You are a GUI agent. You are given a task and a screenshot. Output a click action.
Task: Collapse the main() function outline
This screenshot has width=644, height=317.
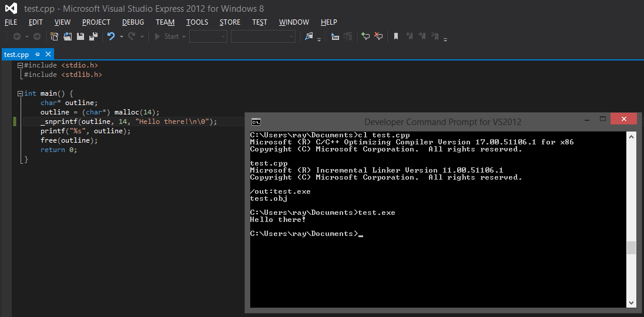click(x=21, y=93)
